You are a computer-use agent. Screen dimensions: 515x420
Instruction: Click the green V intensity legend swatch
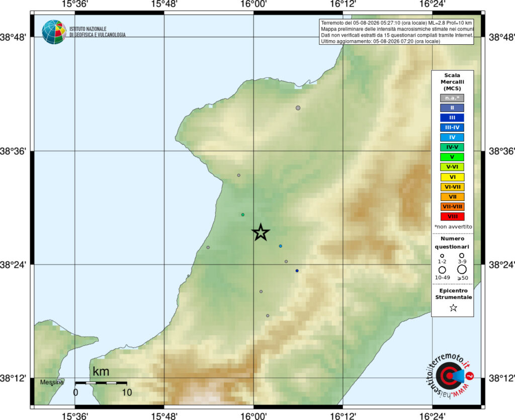[452, 157]
